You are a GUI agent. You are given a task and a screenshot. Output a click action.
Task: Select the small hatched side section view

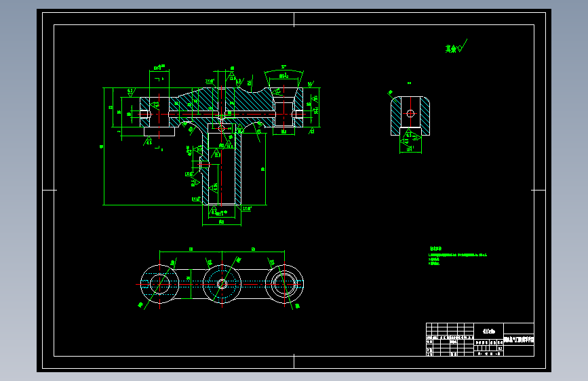(410, 116)
